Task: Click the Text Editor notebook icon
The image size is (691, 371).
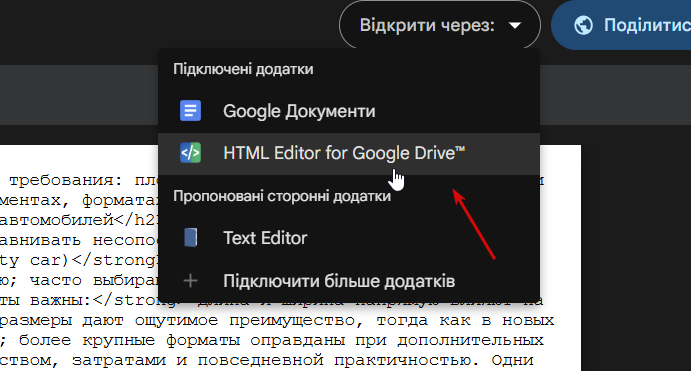Action: (190, 237)
